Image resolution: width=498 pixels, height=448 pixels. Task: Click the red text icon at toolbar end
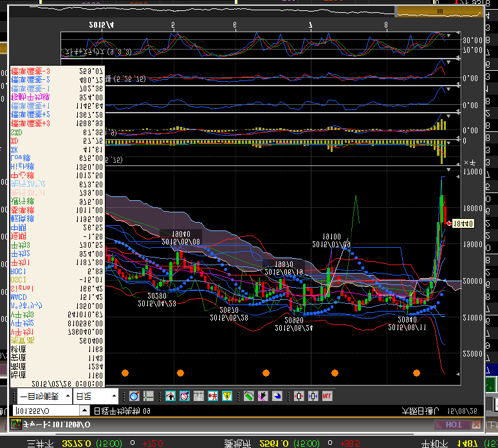327,396
